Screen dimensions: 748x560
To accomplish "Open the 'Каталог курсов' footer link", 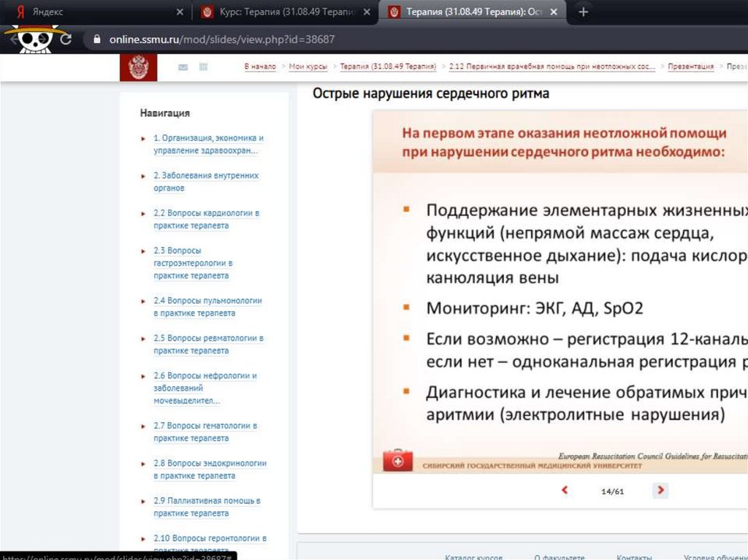I will click(x=473, y=556).
